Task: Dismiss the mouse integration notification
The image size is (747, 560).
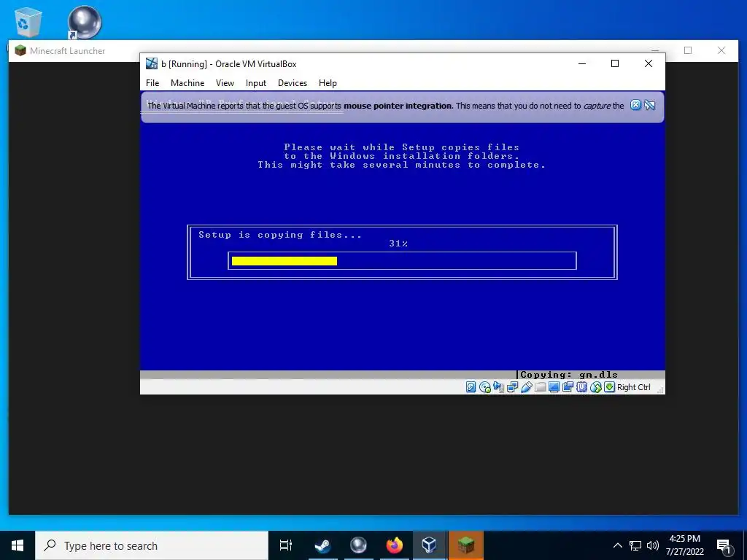Action: (x=635, y=105)
